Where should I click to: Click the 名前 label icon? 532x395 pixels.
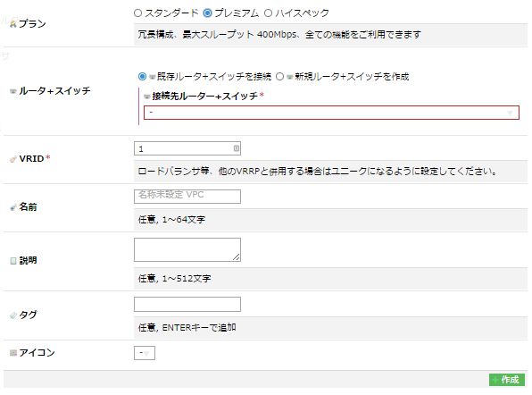coord(13,207)
